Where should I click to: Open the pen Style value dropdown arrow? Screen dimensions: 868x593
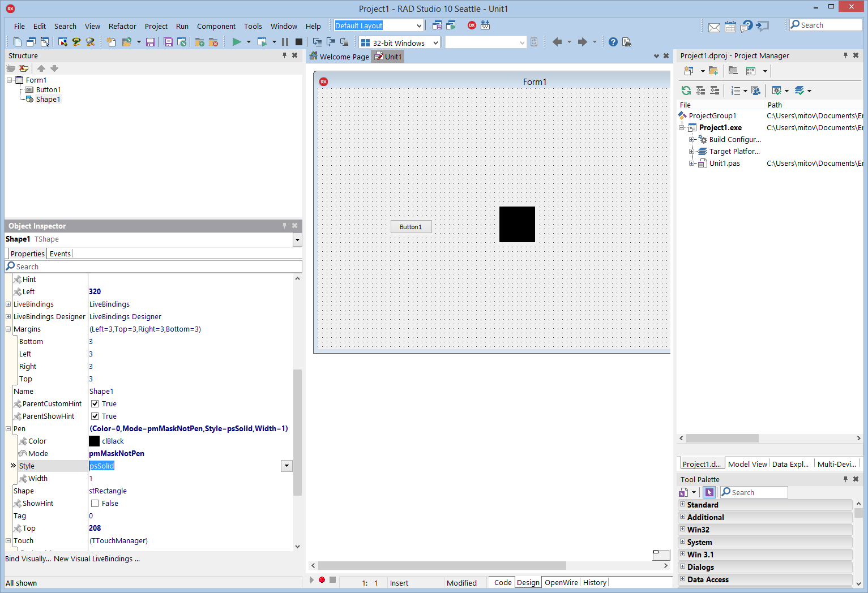point(287,466)
